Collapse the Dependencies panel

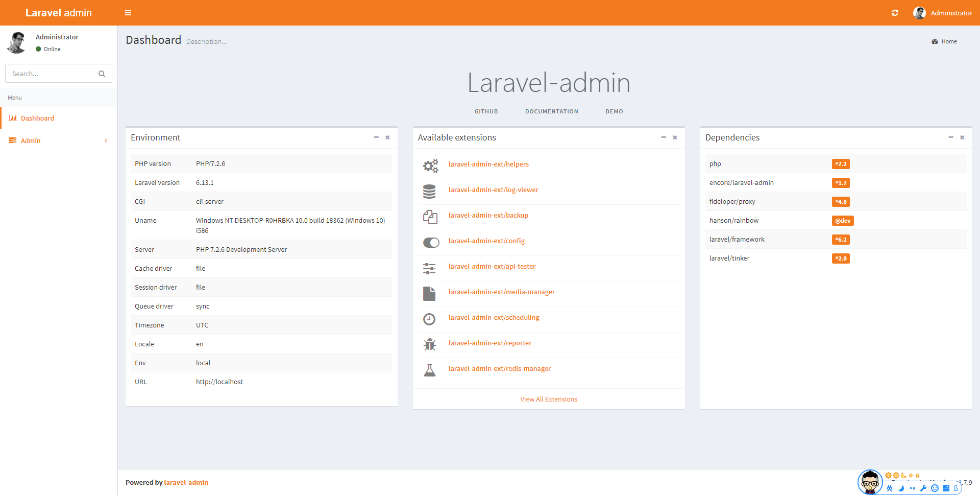click(951, 137)
